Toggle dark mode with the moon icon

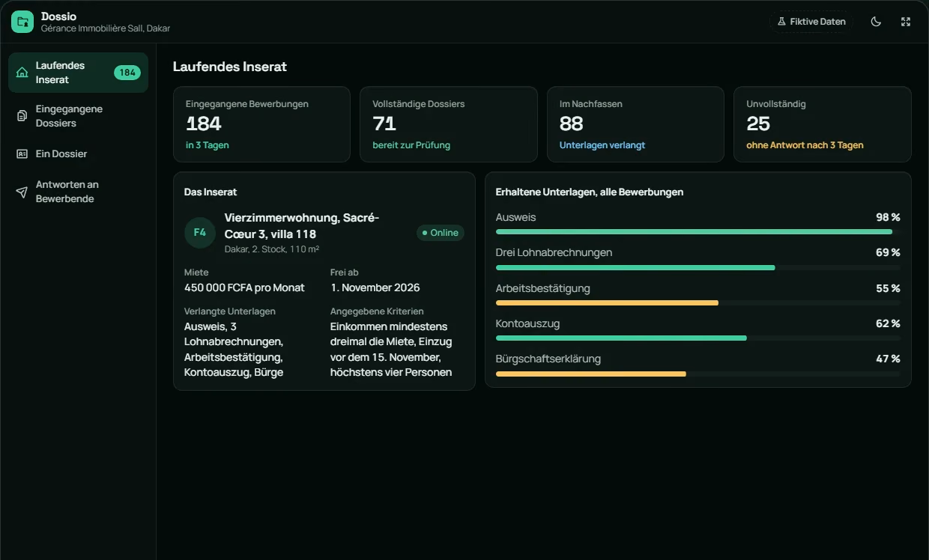(876, 22)
